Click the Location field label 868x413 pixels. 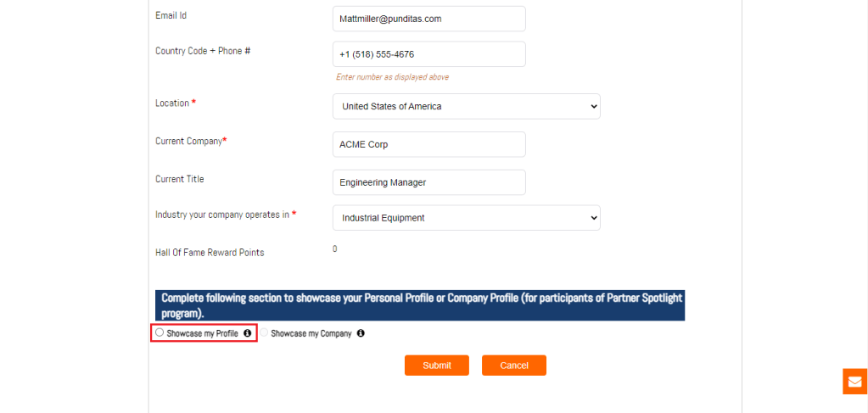tap(172, 103)
